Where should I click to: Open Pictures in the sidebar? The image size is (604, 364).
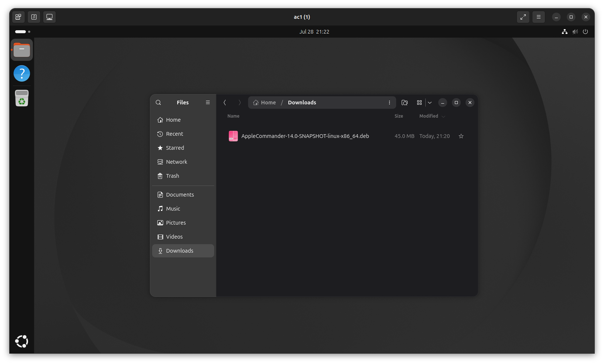tap(183, 223)
